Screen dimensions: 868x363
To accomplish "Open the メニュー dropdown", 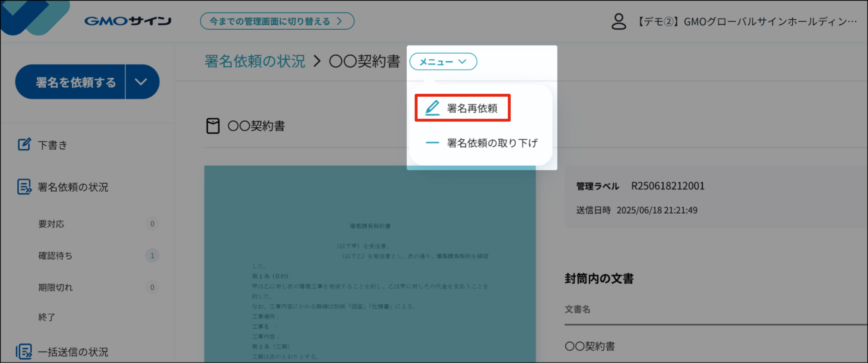I will [443, 61].
